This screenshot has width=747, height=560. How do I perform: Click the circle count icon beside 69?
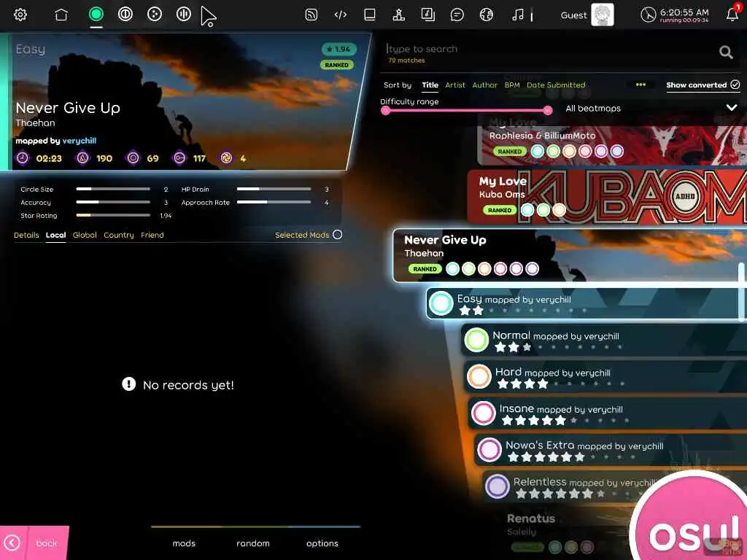pyautogui.click(x=133, y=157)
